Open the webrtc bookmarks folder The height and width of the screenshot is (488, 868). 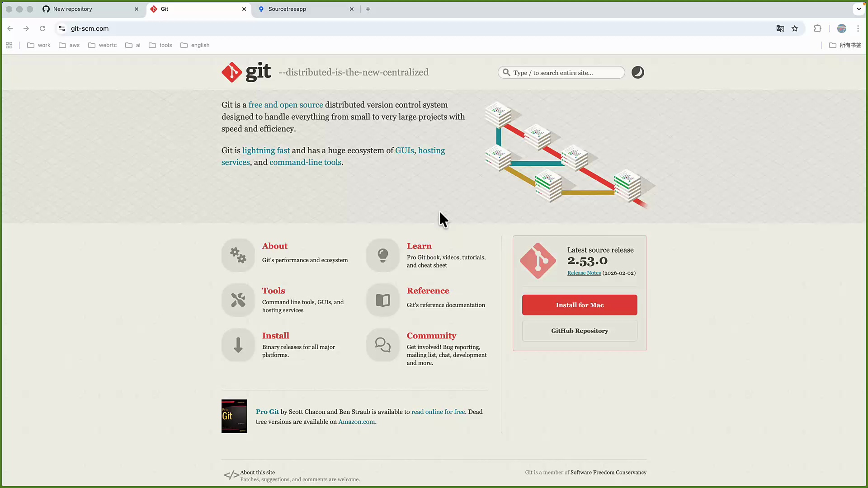[103, 45]
